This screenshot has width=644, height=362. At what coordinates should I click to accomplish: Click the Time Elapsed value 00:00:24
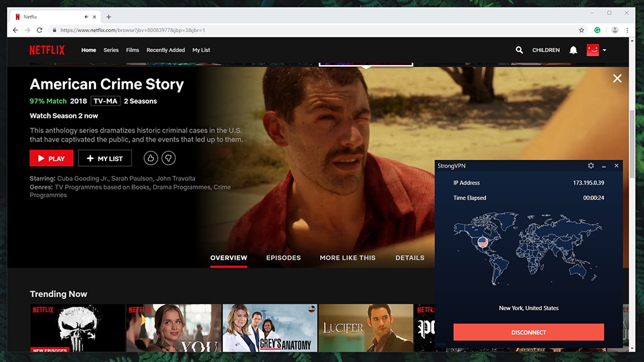pyautogui.click(x=594, y=198)
